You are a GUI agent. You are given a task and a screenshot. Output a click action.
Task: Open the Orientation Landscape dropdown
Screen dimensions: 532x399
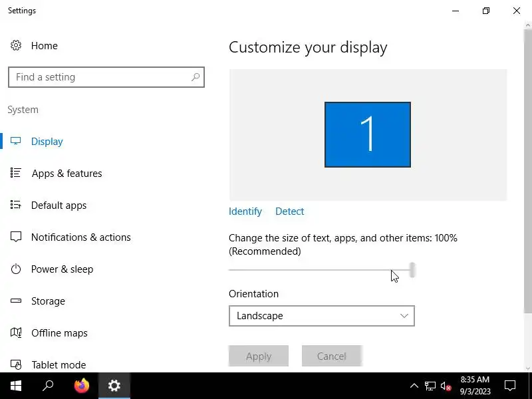click(x=322, y=316)
